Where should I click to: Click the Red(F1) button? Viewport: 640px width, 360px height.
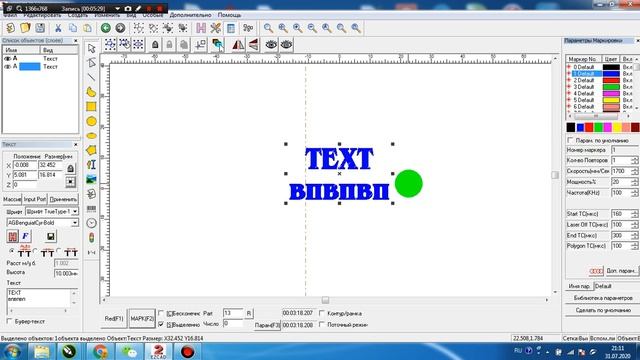pos(114,318)
